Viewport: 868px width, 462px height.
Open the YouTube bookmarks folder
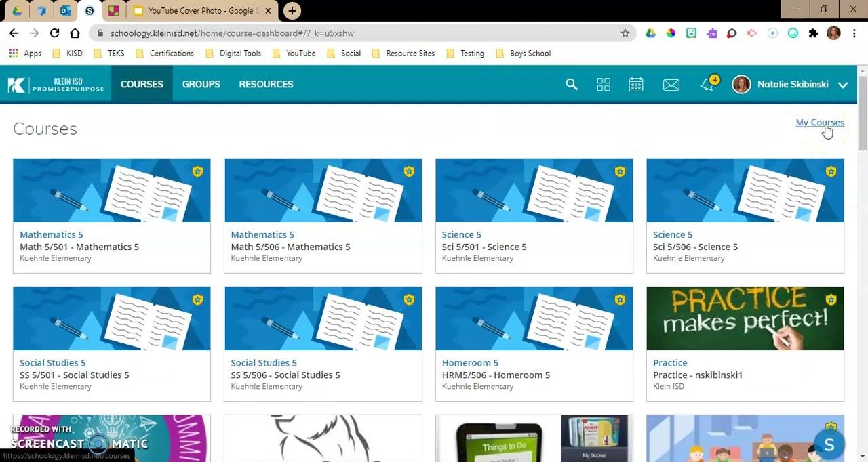pyautogui.click(x=294, y=53)
